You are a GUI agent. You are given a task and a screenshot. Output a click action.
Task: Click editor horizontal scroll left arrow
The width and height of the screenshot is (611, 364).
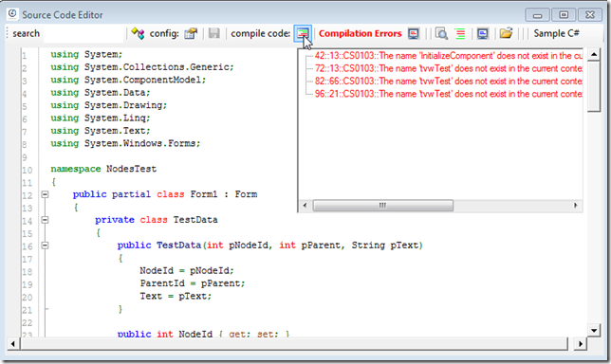point(13,344)
